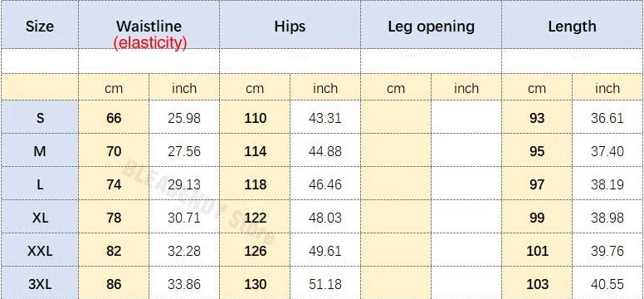Select hips inch value 51.18

324,284
